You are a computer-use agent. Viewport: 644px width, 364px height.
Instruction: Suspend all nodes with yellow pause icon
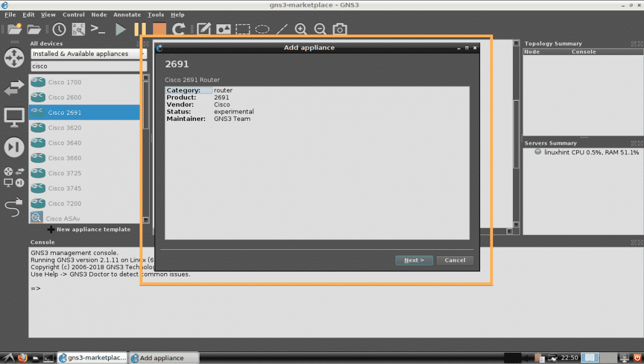click(x=140, y=29)
